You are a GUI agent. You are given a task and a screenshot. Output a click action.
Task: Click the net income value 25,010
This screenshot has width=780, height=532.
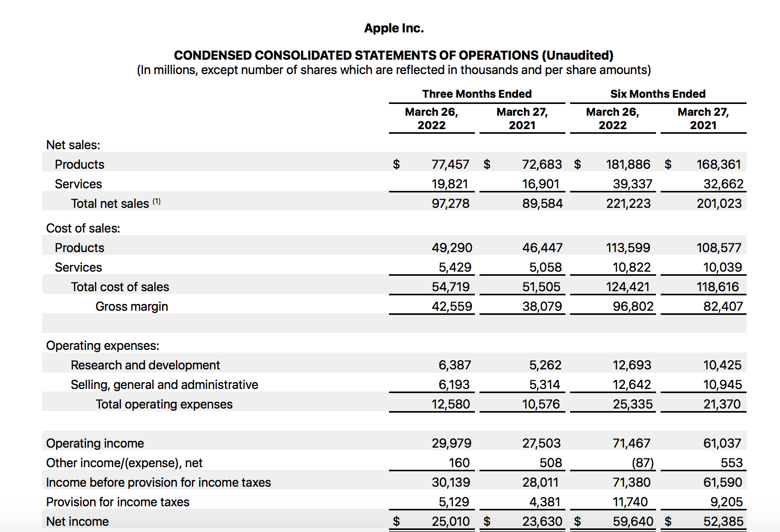coord(451,522)
